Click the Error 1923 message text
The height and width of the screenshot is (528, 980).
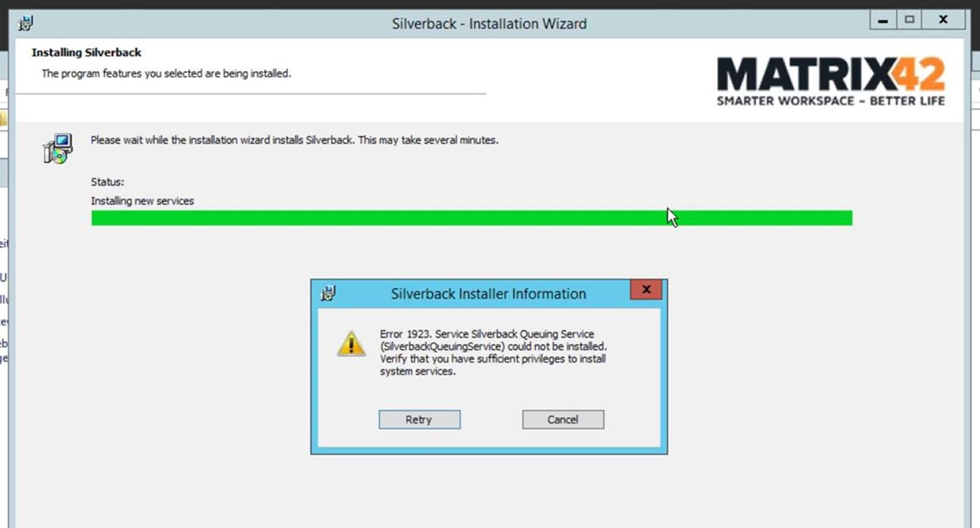point(493,352)
